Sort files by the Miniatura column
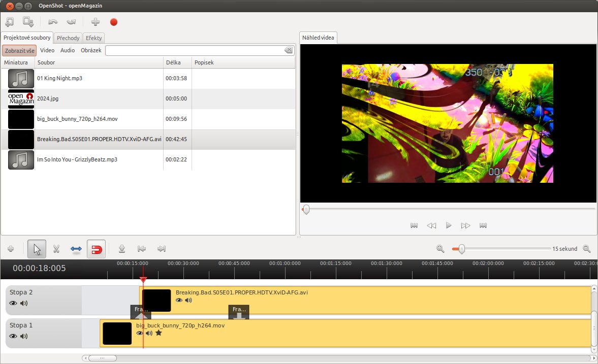Screen dimensions: 598x364 18,62
